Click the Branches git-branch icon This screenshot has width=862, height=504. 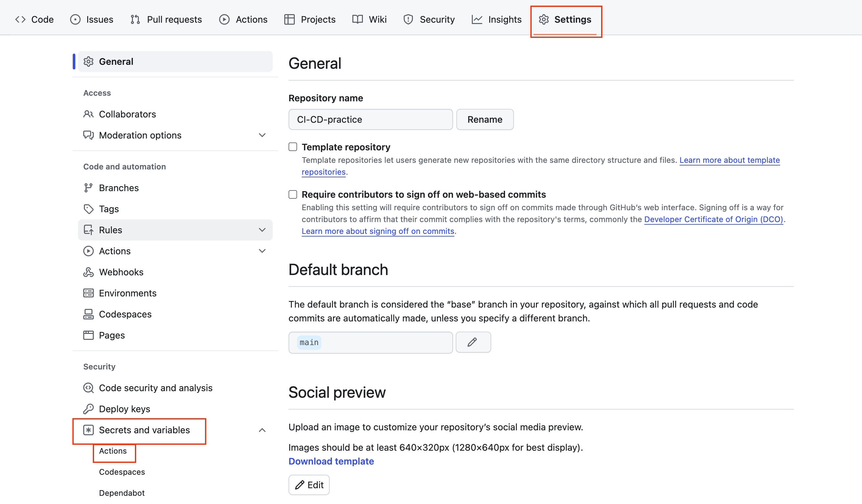coord(88,188)
